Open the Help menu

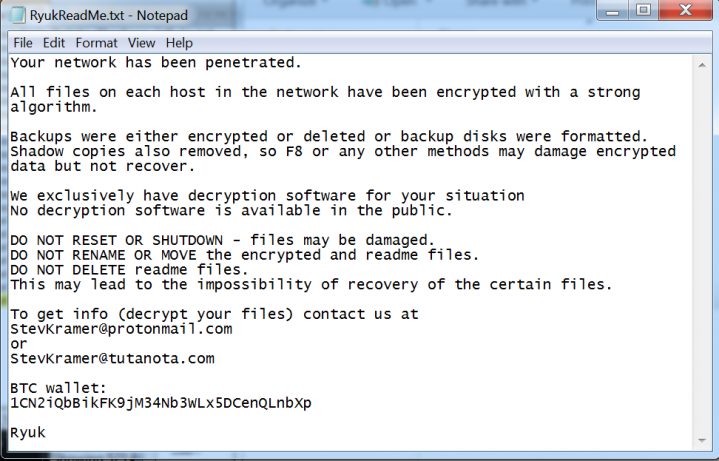tap(179, 43)
